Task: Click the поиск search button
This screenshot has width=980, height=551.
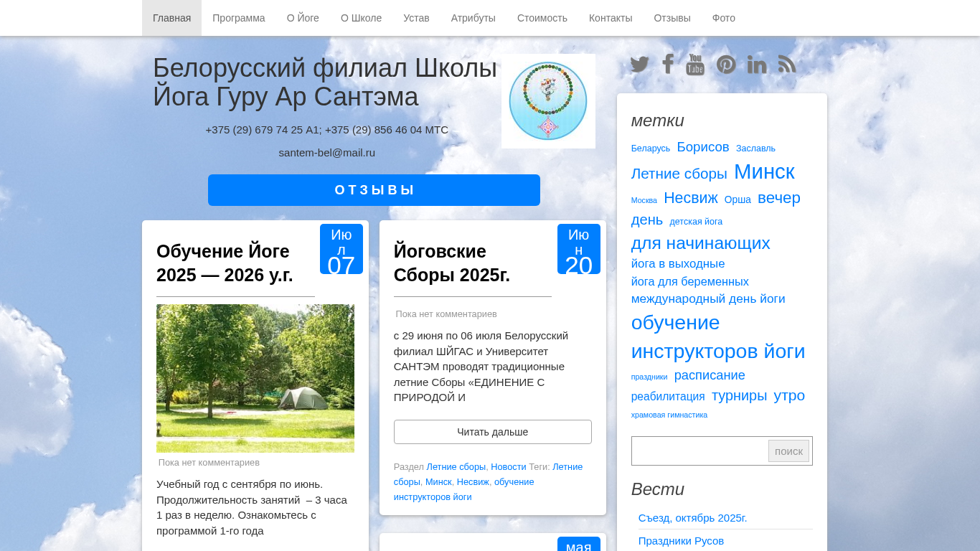Action: [x=788, y=451]
